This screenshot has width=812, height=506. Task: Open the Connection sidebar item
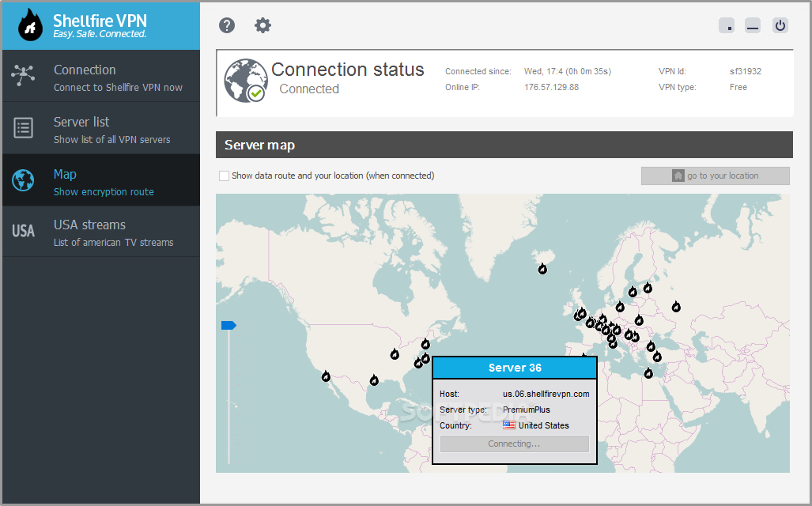(x=101, y=76)
